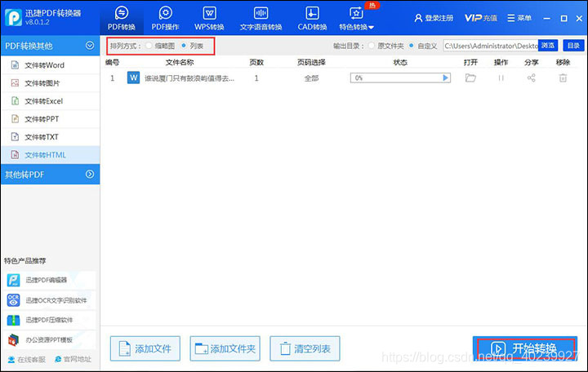588x372 pixels.
Task: Click the 编号 column header
Action: pos(113,62)
